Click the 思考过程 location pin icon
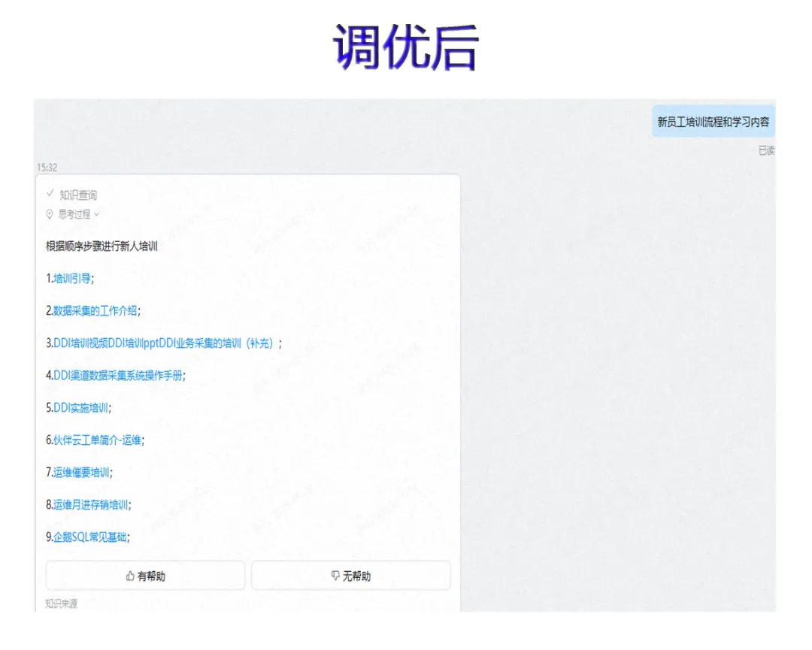This screenshot has height=650, width=812. [x=50, y=214]
